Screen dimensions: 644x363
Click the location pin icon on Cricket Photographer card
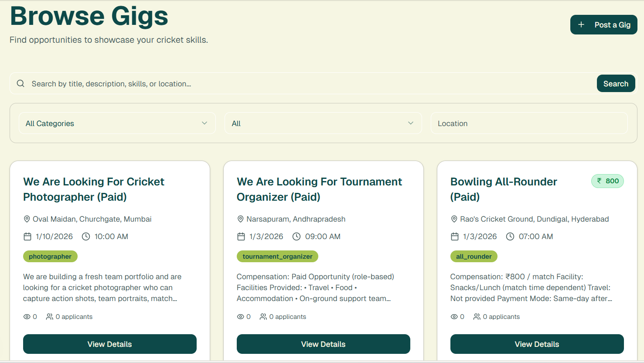click(27, 219)
